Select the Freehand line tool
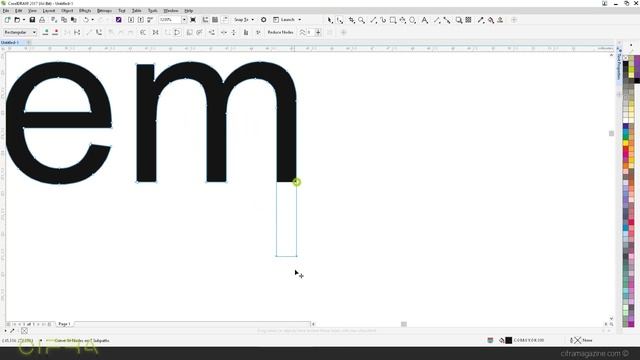This screenshot has width=640, height=360. [373, 20]
